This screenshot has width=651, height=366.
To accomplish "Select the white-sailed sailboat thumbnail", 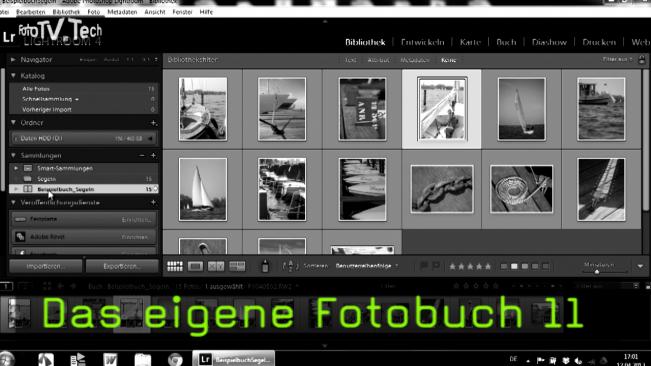I will [203, 189].
